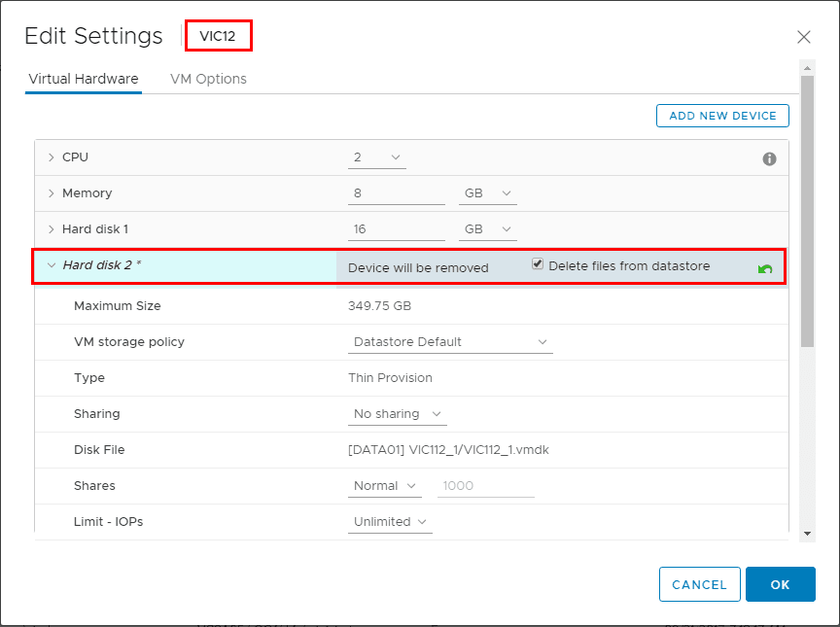This screenshot has width=840, height=627.
Task: Open the Sharing dropdown
Action: point(398,414)
